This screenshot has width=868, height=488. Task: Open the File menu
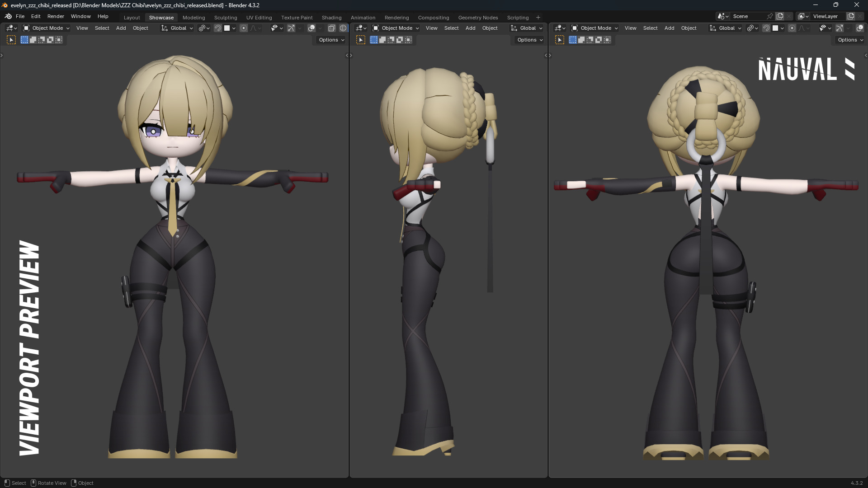pos(20,16)
